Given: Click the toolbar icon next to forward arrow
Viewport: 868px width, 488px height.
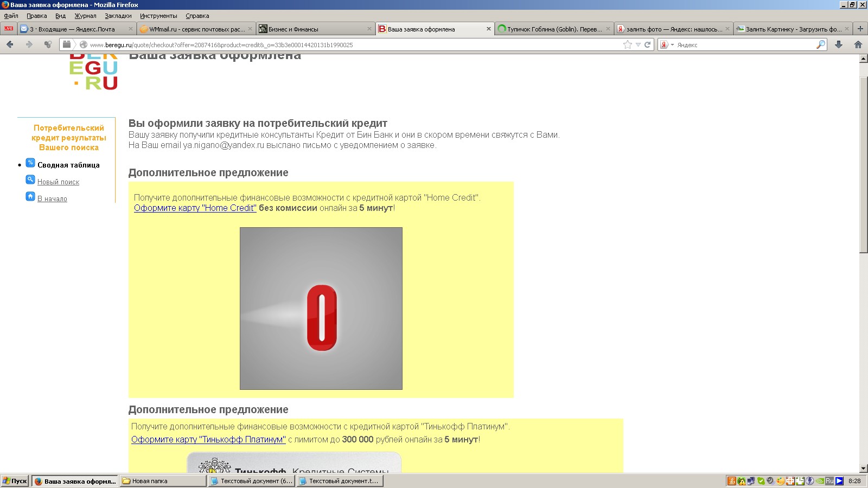Looking at the screenshot, I should [x=48, y=44].
